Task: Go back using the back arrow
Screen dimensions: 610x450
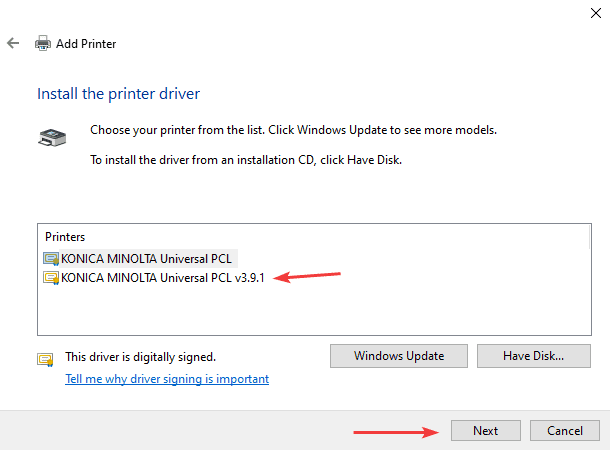Action: click(x=13, y=44)
